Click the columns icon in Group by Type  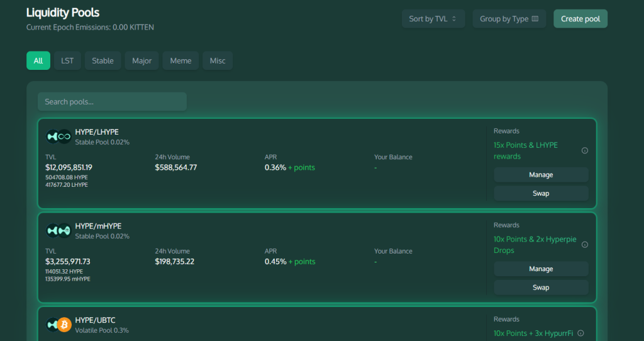pyautogui.click(x=535, y=19)
